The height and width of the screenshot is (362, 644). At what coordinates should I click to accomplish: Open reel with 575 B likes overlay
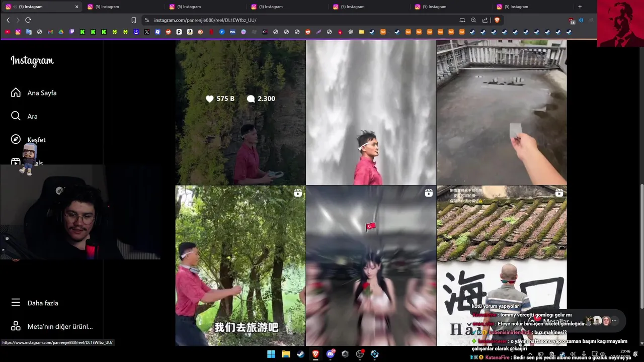click(x=240, y=112)
